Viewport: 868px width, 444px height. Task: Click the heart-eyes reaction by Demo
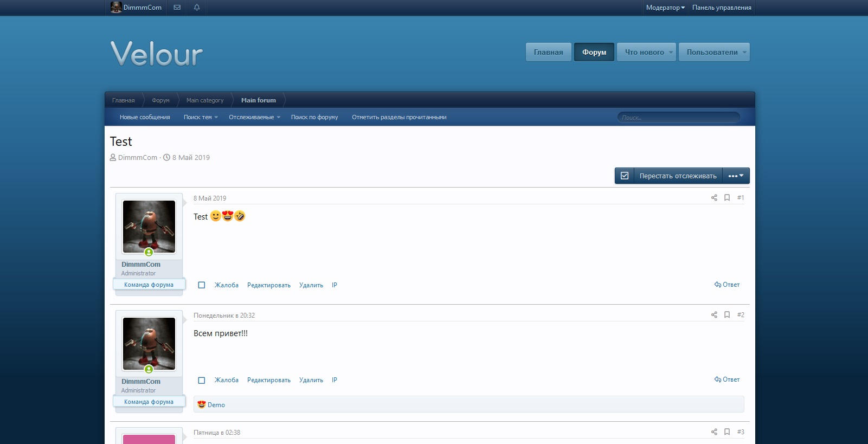(x=202, y=405)
